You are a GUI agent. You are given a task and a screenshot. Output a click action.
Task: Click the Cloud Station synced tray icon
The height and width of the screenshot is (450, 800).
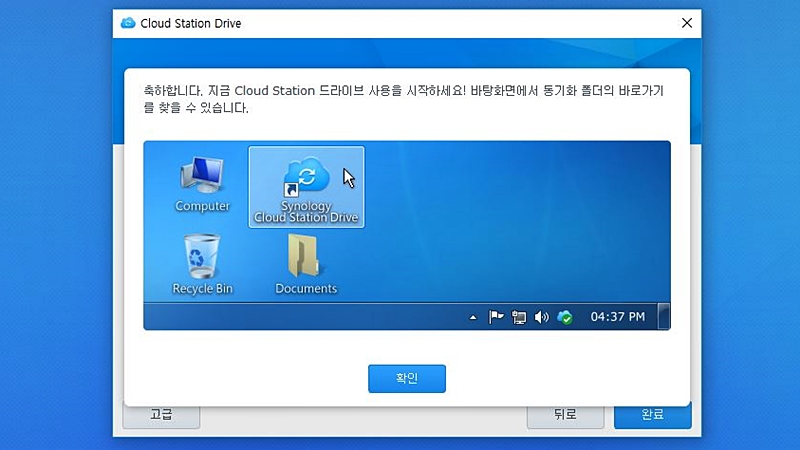click(565, 317)
